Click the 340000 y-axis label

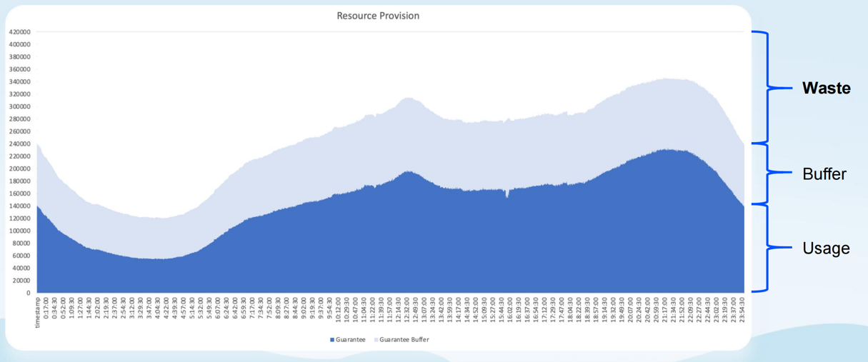click(x=19, y=82)
